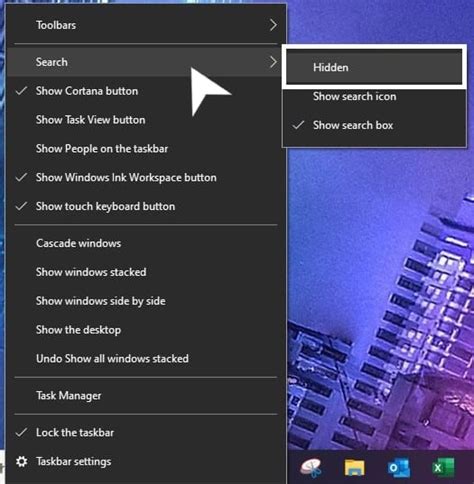Select Show the desktop
Screen dimensions: 474x484
click(x=146, y=330)
